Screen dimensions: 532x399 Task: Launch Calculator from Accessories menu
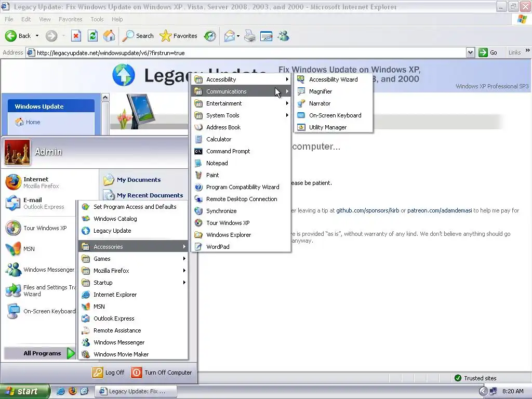coord(241,139)
